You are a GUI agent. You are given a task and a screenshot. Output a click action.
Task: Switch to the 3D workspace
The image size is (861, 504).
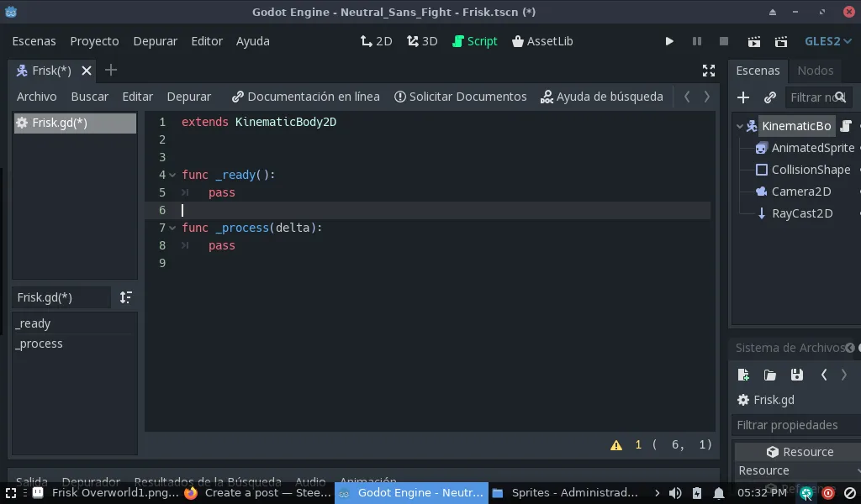tap(422, 41)
